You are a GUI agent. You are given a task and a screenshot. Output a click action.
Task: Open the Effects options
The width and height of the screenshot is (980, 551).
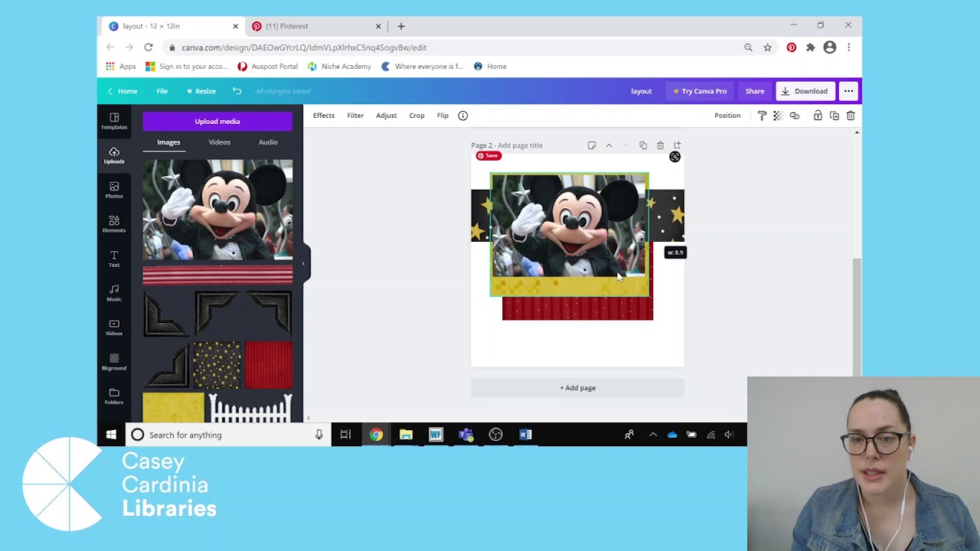[323, 116]
